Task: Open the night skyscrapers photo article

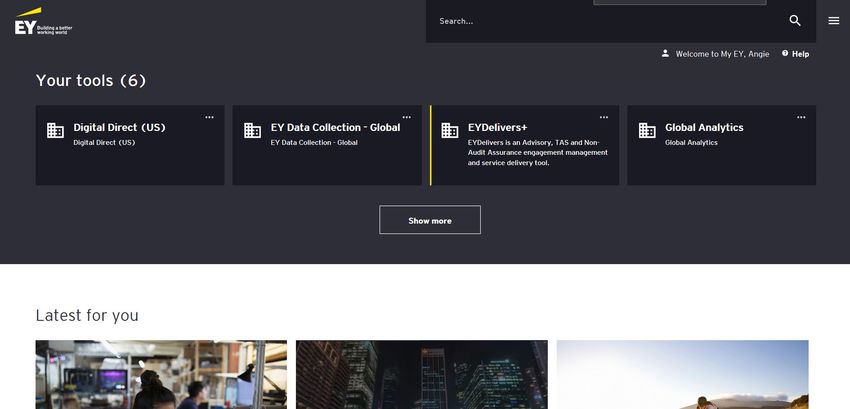Action: coord(422,374)
